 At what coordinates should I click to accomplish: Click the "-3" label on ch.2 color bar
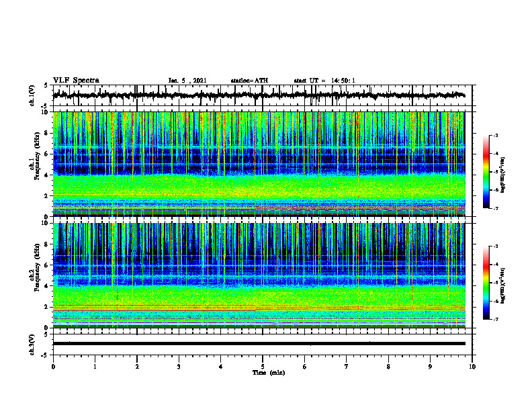[x=496, y=246]
